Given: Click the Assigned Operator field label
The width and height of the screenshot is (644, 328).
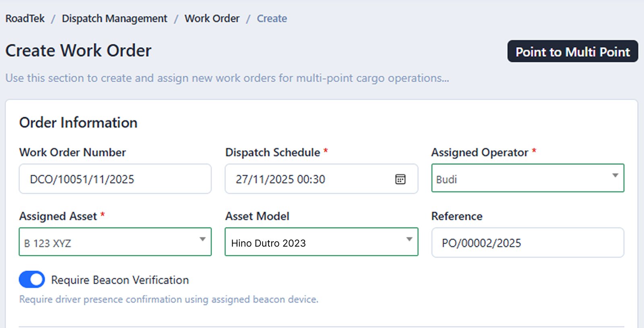Looking at the screenshot, I should (479, 152).
